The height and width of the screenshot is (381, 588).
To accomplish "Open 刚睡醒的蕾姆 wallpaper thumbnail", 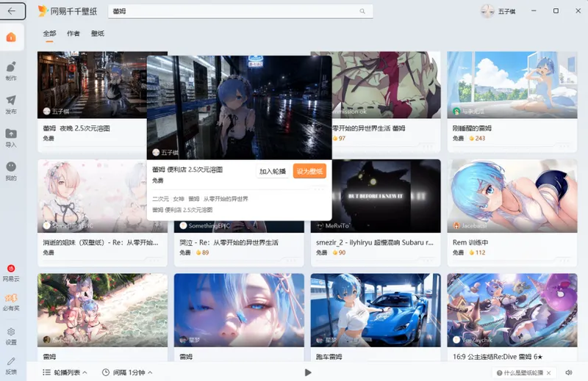I will (512, 85).
